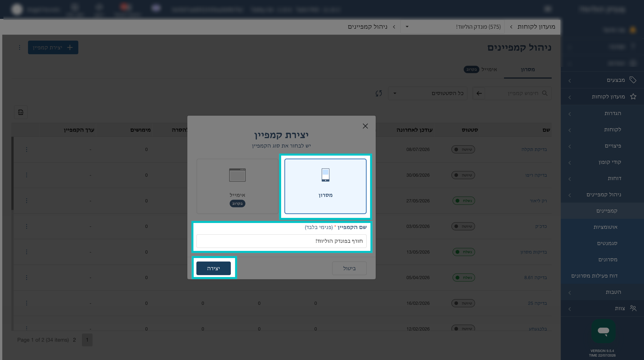
Task: Open row actions menu for רק ליאור
Action: tap(27, 201)
